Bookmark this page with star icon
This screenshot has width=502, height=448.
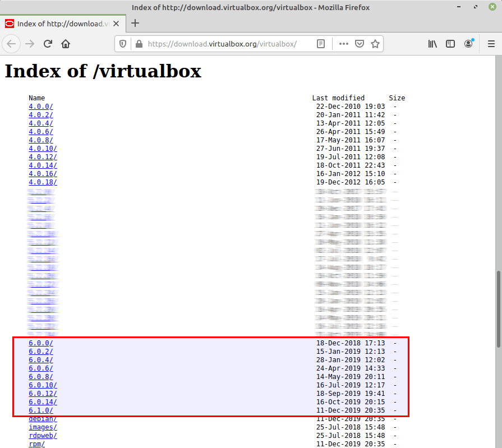pyautogui.click(x=375, y=44)
